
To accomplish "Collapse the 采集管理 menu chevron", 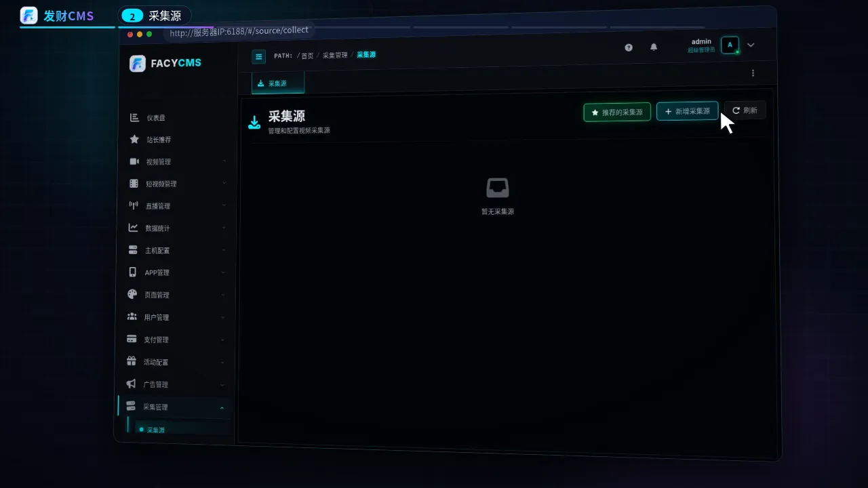I will pos(222,407).
